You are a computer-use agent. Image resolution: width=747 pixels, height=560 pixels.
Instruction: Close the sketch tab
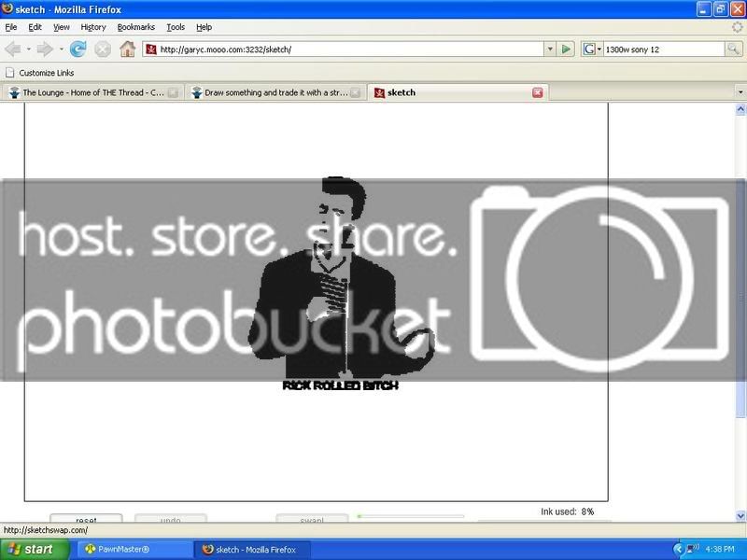[x=538, y=92]
